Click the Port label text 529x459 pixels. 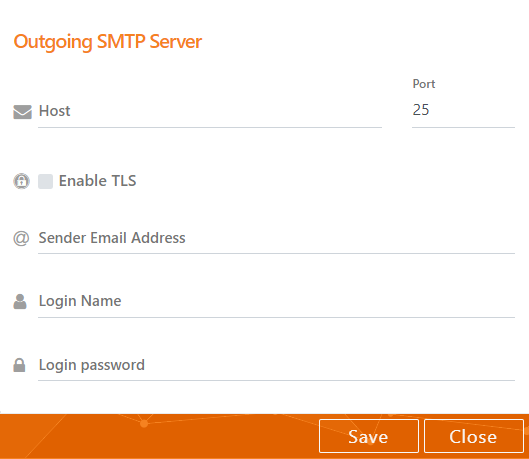tap(424, 84)
